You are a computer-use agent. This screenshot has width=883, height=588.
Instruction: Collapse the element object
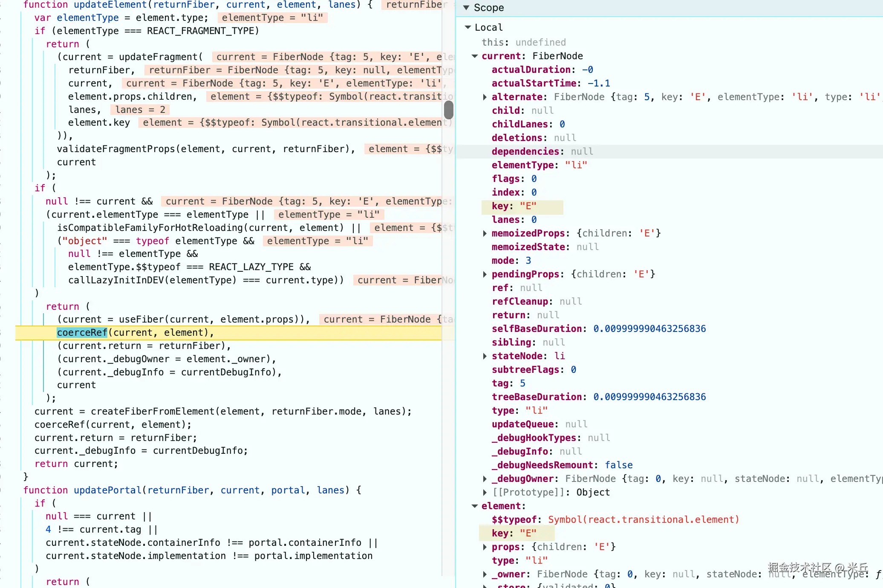click(x=475, y=506)
